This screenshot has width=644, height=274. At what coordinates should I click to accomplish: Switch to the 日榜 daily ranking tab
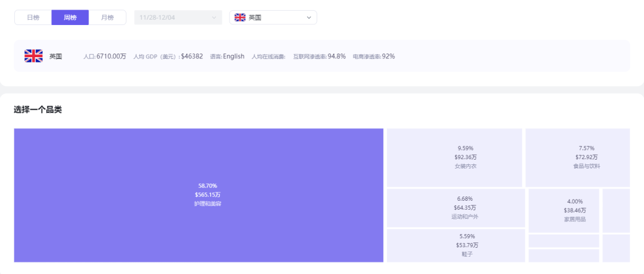click(33, 18)
